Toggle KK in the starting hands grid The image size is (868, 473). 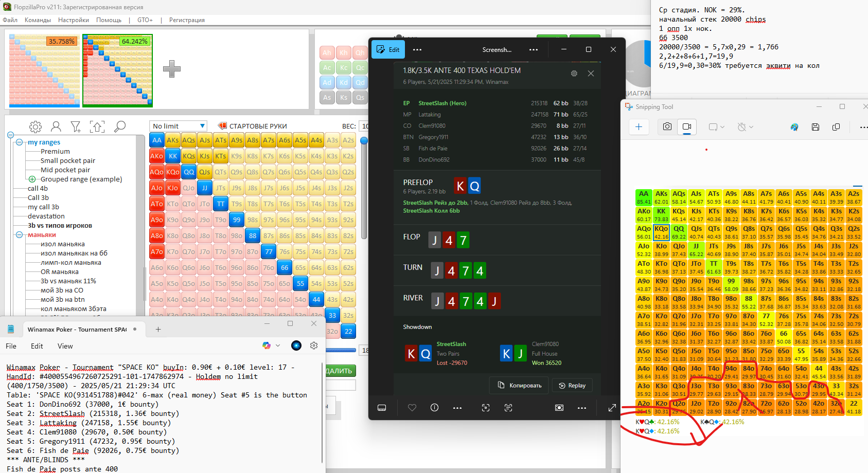[x=173, y=156]
